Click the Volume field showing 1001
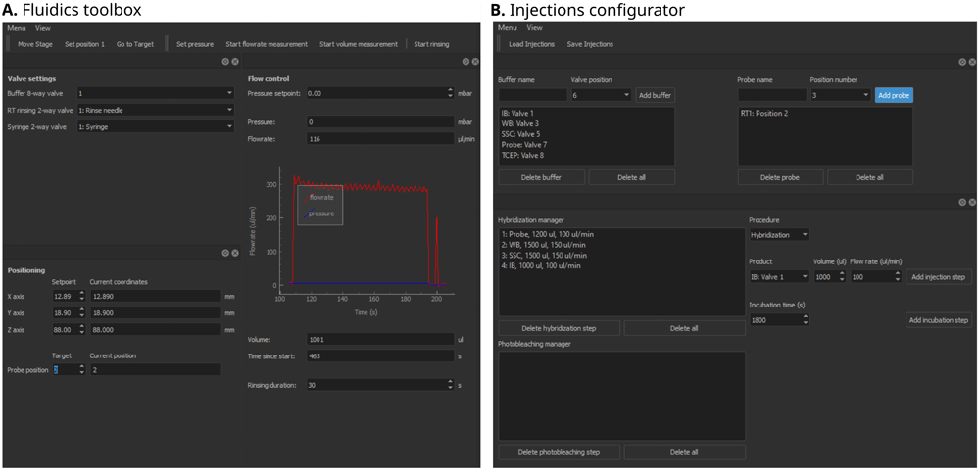The image size is (980, 473). (x=380, y=339)
